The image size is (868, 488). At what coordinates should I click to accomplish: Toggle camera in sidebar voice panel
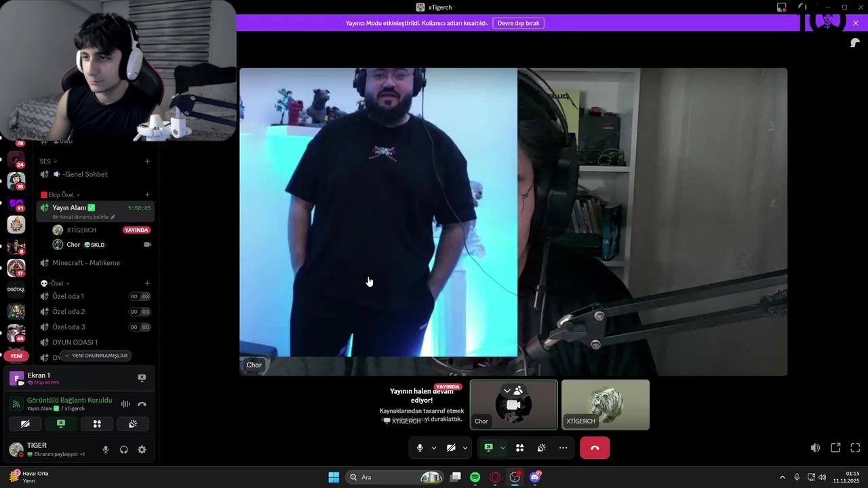25,424
